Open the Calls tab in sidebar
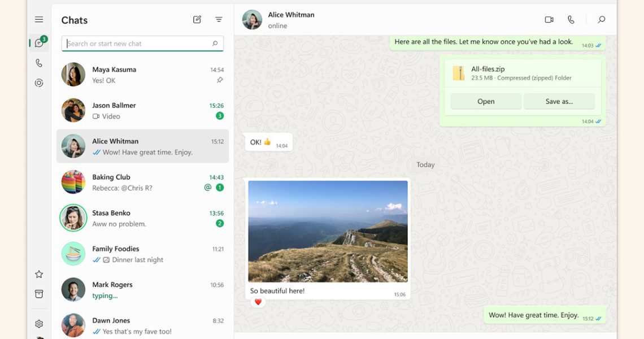The width and height of the screenshot is (644, 339). coord(39,63)
